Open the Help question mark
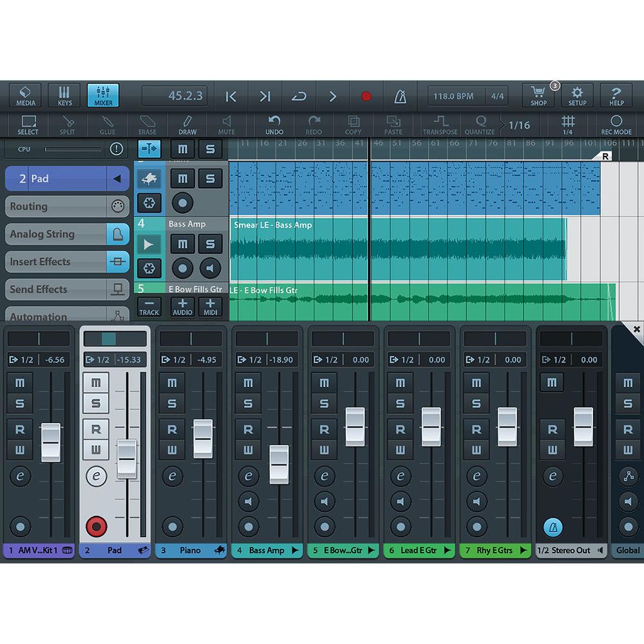Screen dimensions: 644x644 [x=616, y=95]
